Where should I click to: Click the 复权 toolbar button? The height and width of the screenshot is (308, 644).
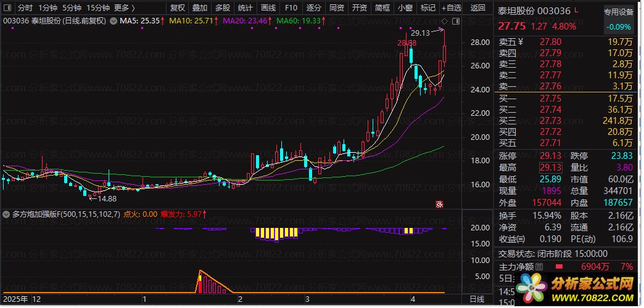(x=178, y=8)
